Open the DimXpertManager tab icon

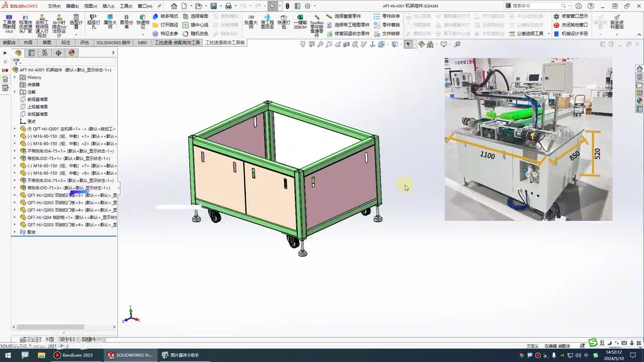(x=58, y=53)
